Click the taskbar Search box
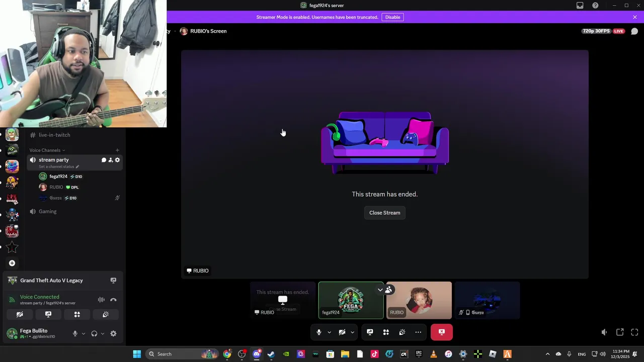Viewport: 644px width, 362px height. point(183,354)
